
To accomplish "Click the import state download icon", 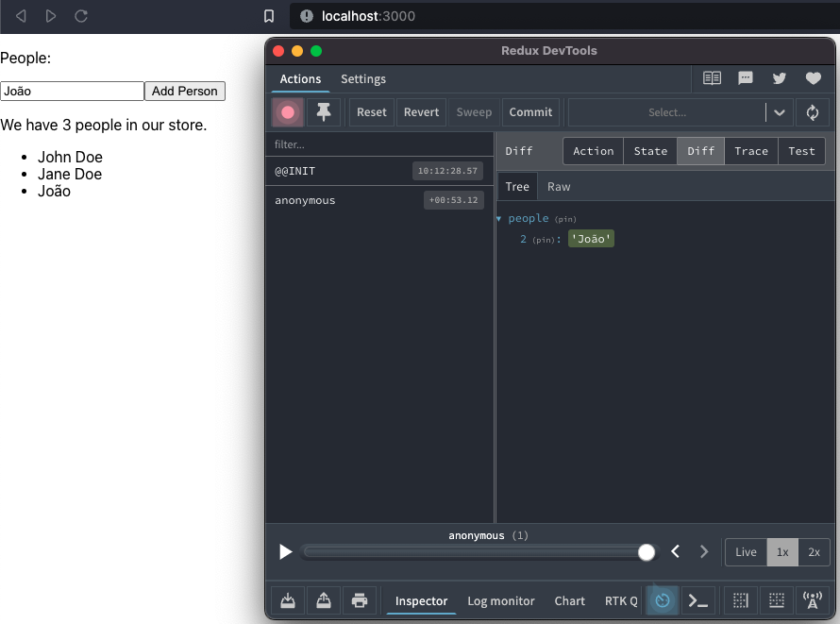I will click(288, 600).
